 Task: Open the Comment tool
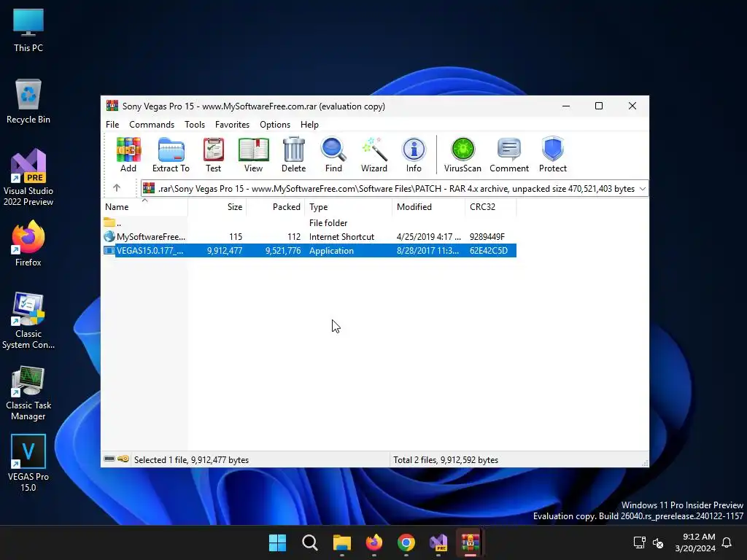click(x=509, y=155)
